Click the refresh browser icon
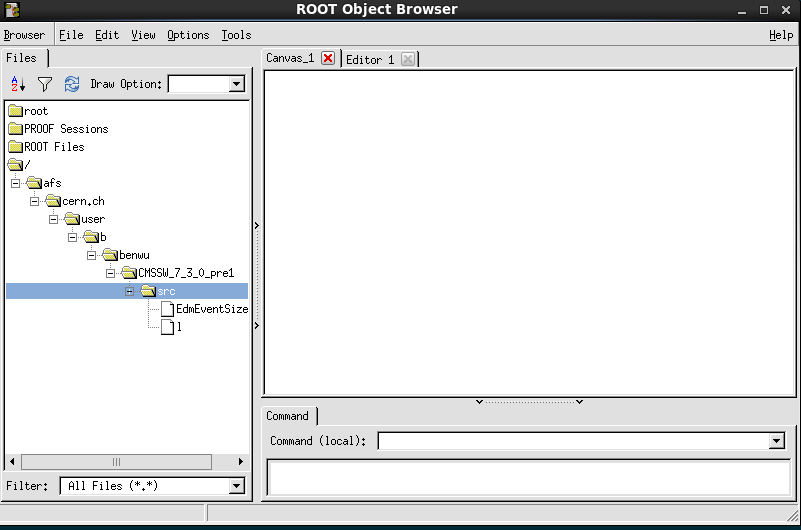This screenshot has height=530, width=801. (72, 85)
